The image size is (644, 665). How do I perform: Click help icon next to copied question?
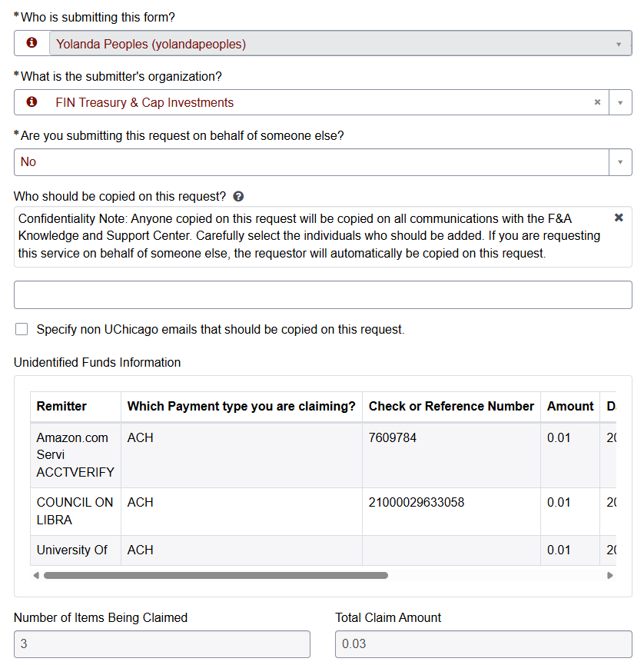[238, 197]
